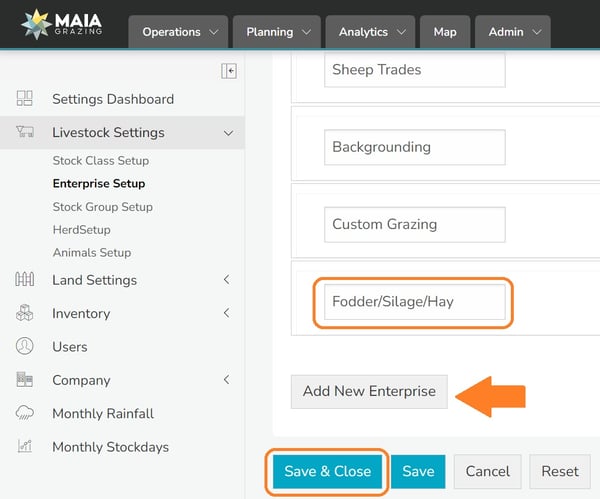
Task: Click the Save & Close button
Action: [x=327, y=471]
